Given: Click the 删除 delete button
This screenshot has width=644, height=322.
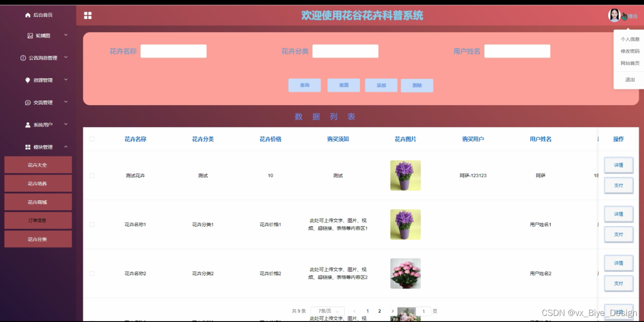Looking at the screenshot, I should click(x=417, y=85).
